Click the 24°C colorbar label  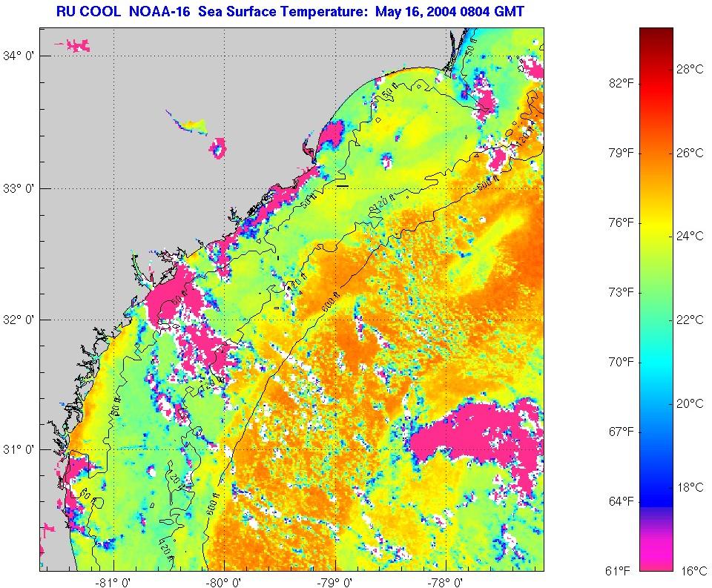[x=690, y=236]
